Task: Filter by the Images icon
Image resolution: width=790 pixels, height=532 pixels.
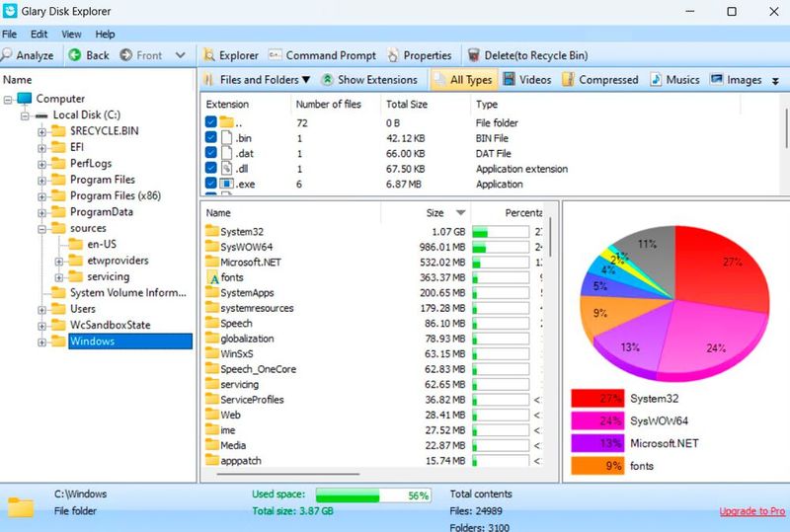Action: [716, 79]
